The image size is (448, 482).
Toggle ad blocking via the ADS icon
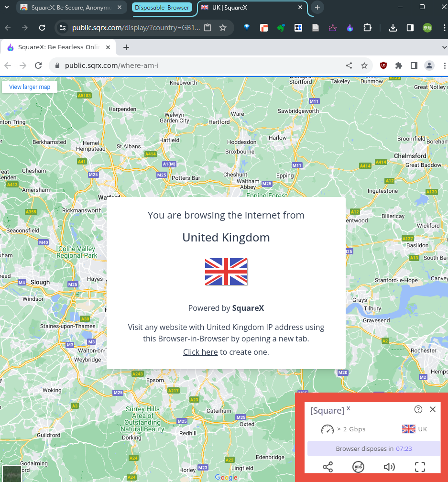pos(359,467)
